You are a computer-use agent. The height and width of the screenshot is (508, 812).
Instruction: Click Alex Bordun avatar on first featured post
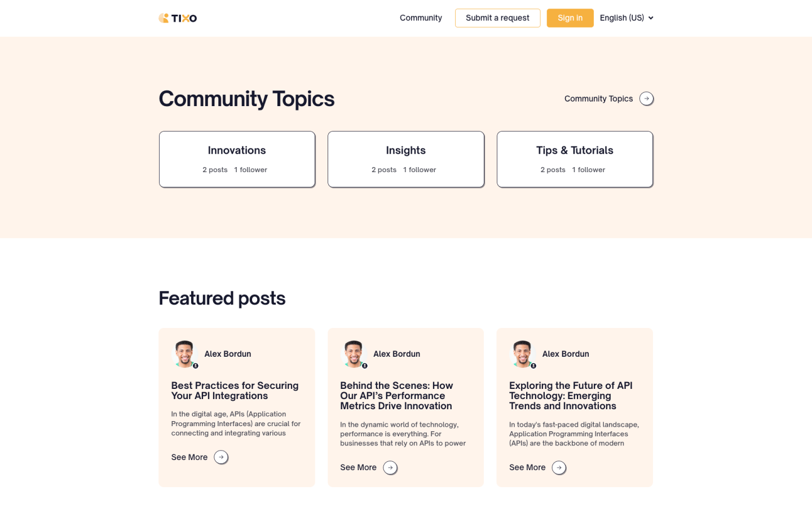184,354
